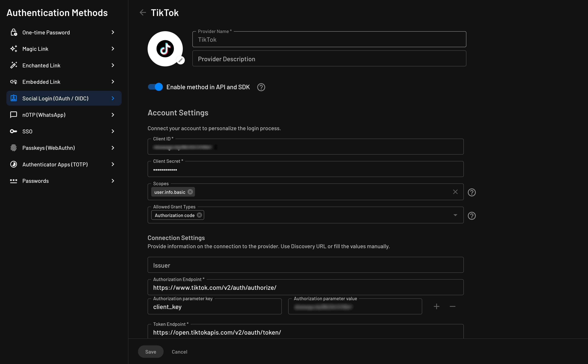Click the nOTP WhatsApp chat bubble icon

tap(14, 115)
